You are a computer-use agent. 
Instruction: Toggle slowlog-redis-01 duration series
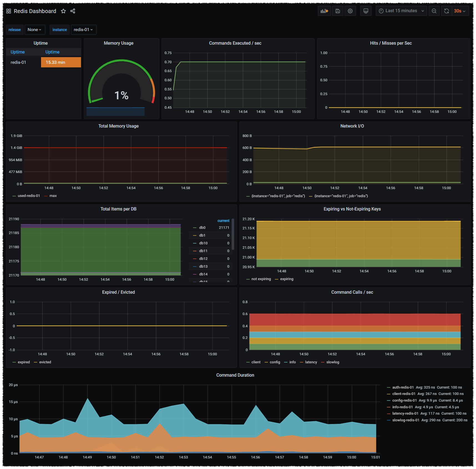pyautogui.click(x=406, y=420)
